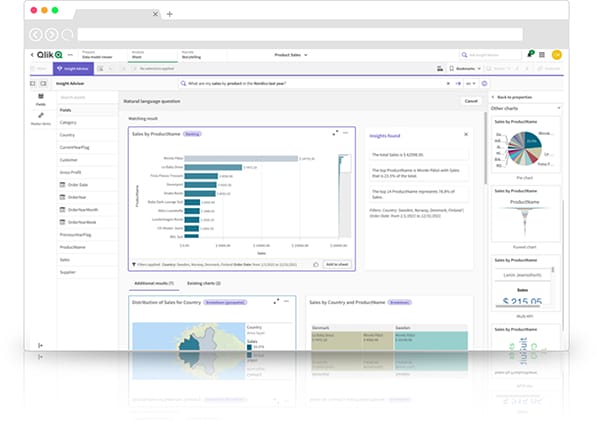This screenshot has height=429, width=596.
Task: Close the Insights found panel
Action: tap(466, 135)
